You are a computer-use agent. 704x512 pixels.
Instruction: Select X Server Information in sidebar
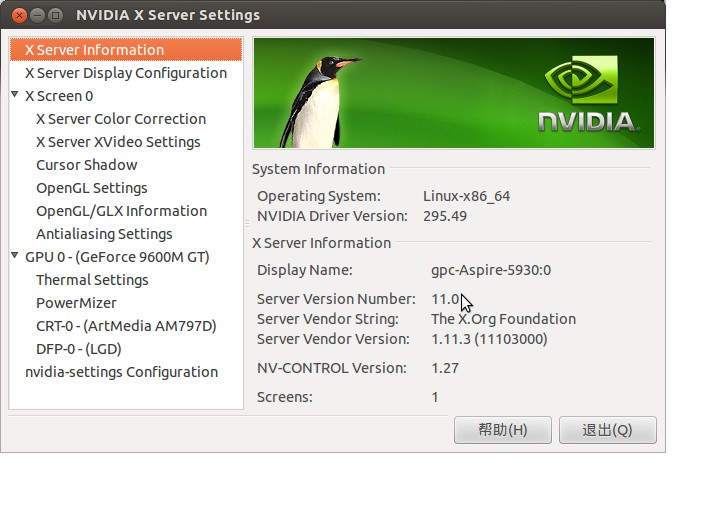pos(126,50)
